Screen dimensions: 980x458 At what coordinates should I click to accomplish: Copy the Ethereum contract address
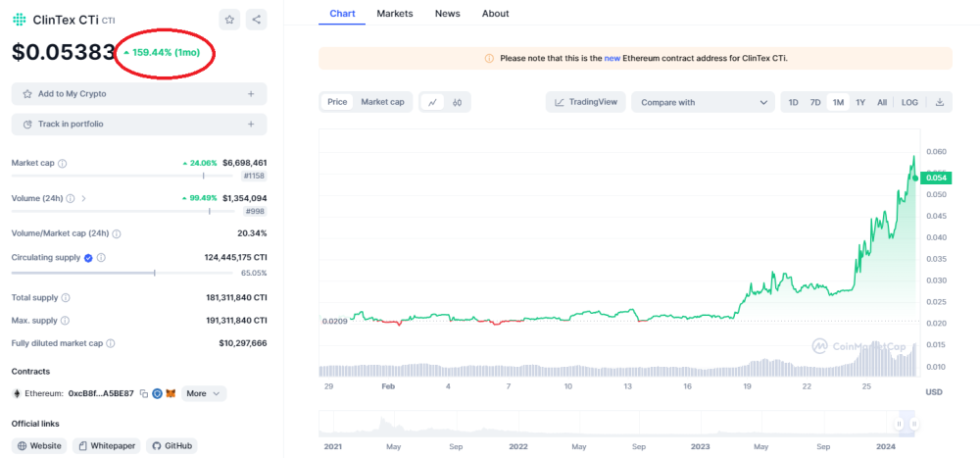tap(143, 393)
